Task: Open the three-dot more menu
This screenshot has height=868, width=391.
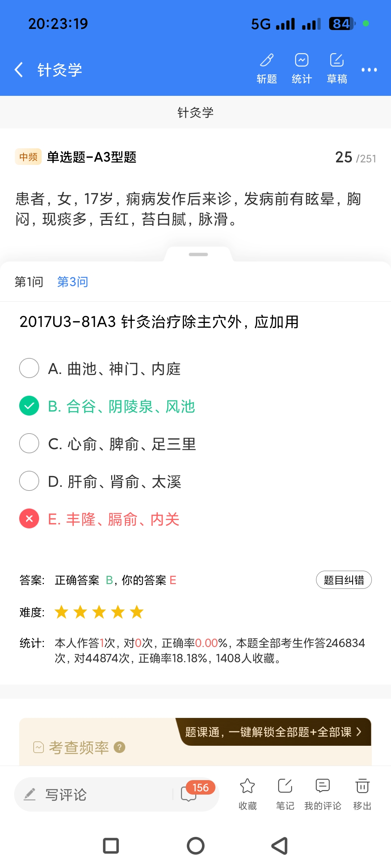Action: click(369, 70)
